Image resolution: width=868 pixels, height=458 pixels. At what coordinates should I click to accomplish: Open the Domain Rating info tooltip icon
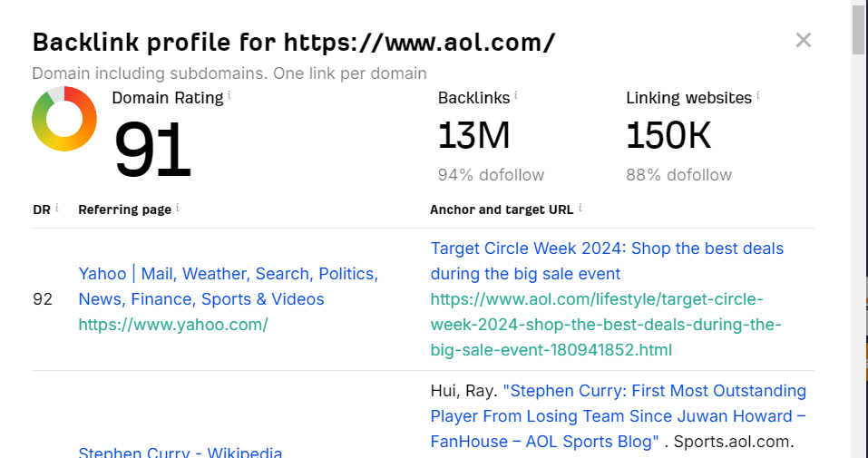(229, 95)
